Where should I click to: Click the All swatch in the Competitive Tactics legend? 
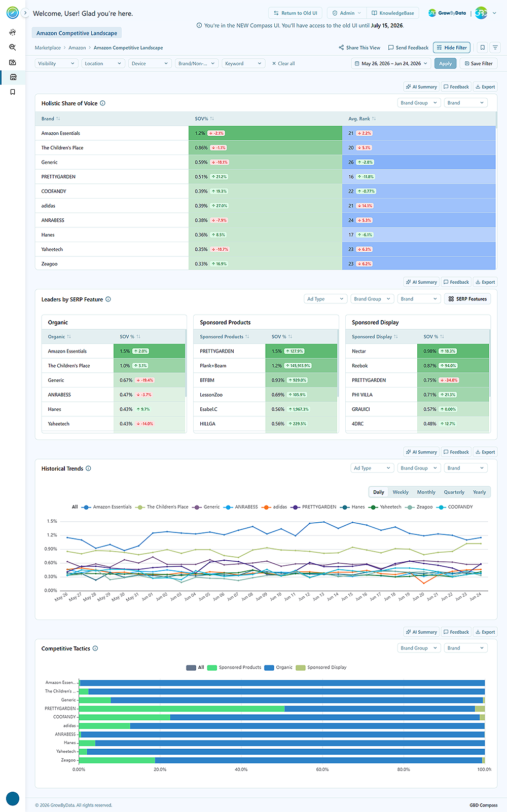[x=191, y=668]
